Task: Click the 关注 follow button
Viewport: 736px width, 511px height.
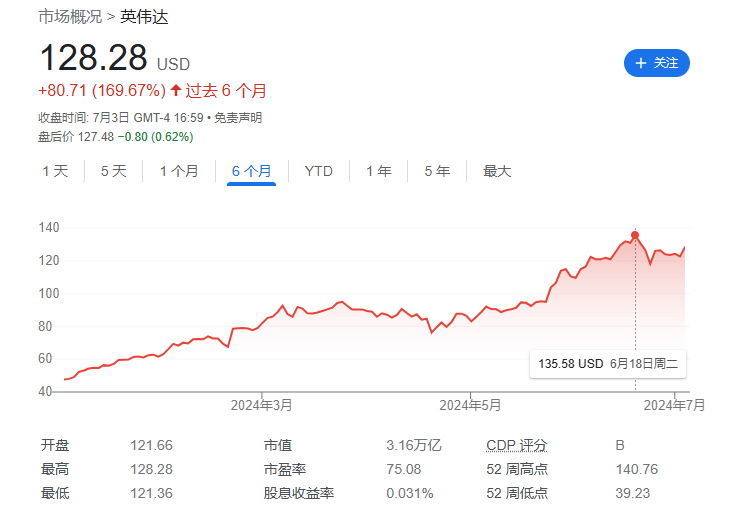Action: click(x=656, y=63)
